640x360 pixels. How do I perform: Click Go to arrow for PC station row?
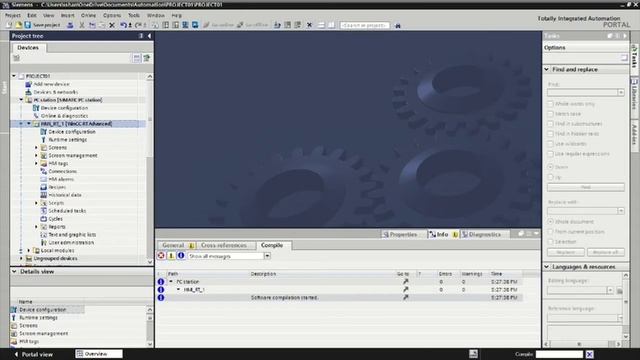(405, 282)
